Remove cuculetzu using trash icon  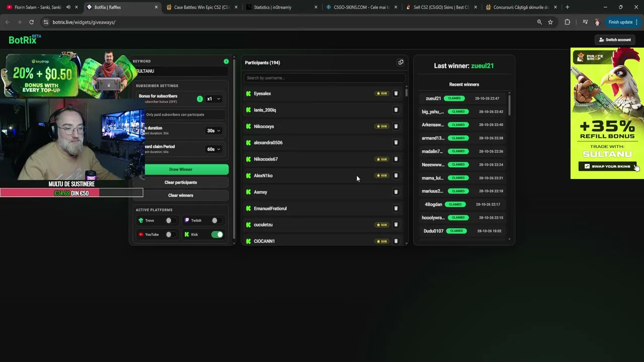[396, 225]
